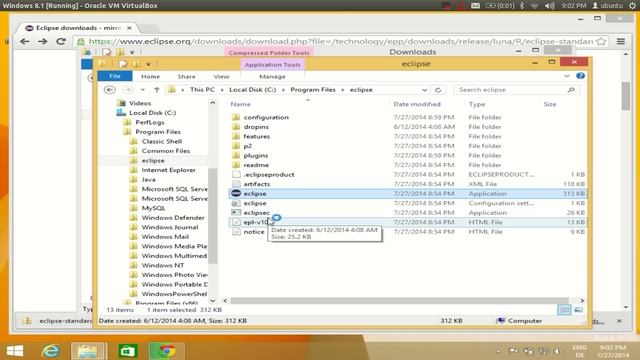Switch to the details view layout icon
The width and height of the screenshot is (640, 360).
coord(564,310)
